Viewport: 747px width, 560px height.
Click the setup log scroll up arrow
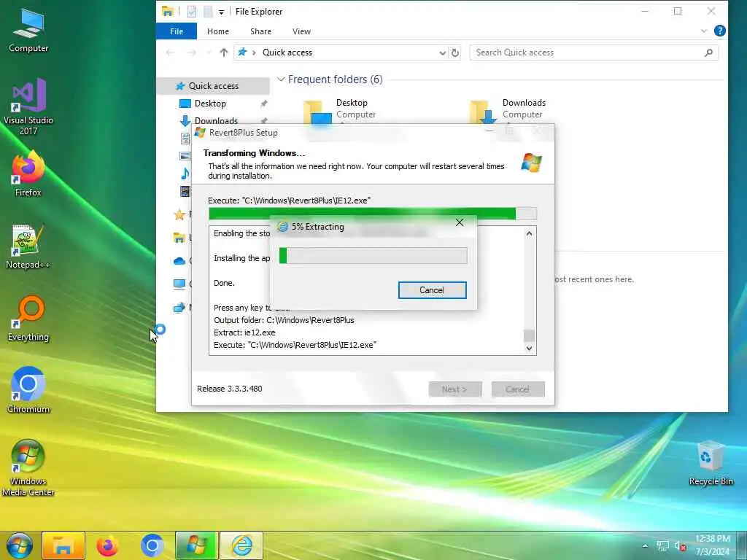click(x=529, y=233)
